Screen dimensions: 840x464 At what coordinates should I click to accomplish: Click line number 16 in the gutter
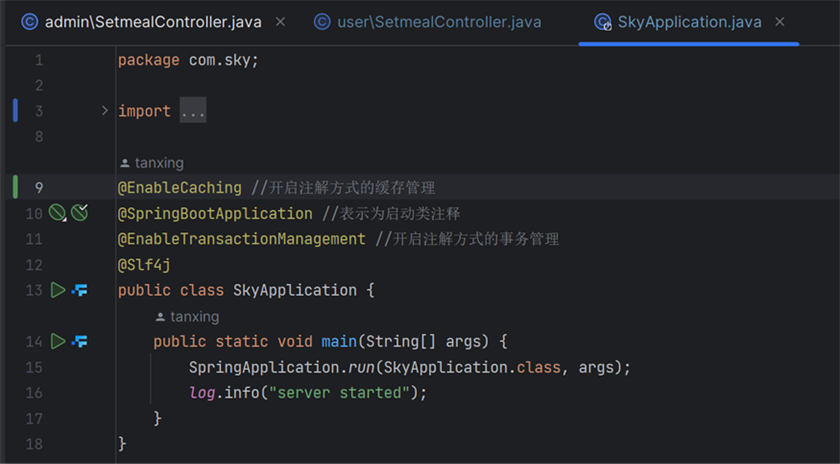click(34, 393)
